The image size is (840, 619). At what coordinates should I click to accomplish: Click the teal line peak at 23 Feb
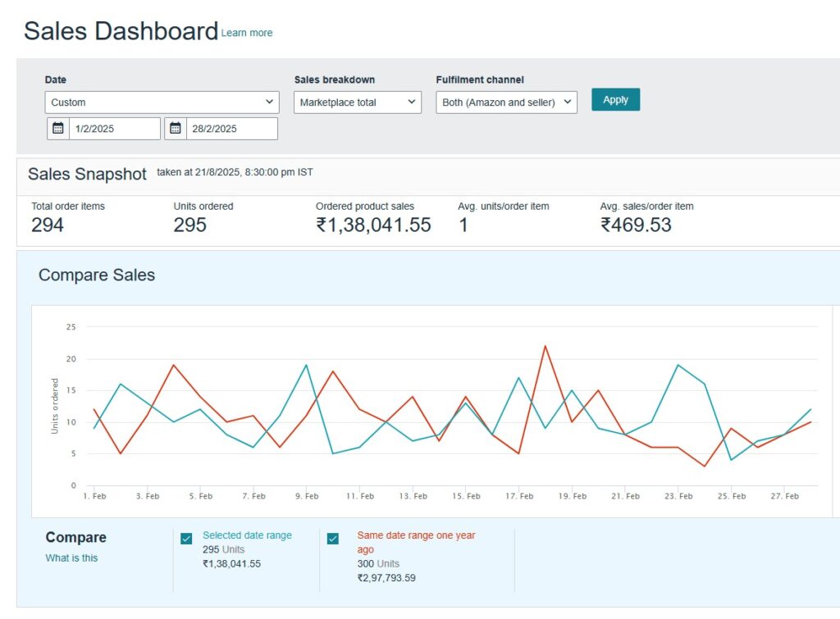[x=678, y=365]
